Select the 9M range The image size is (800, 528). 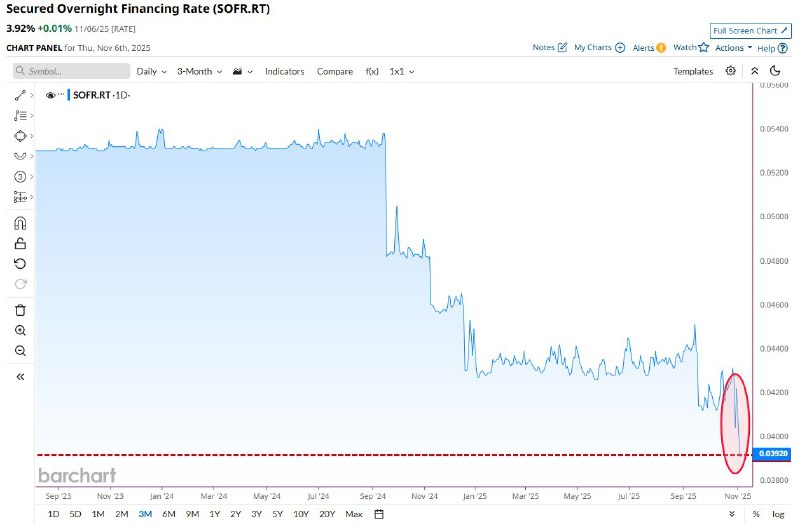pyautogui.click(x=192, y=514)
